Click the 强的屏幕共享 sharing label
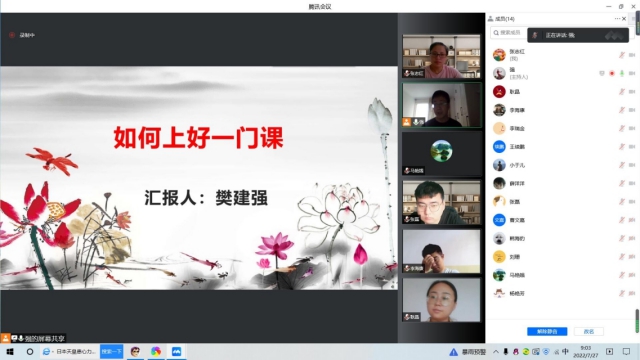The width and height of the screenshot is (640, 360). (44, 338)
